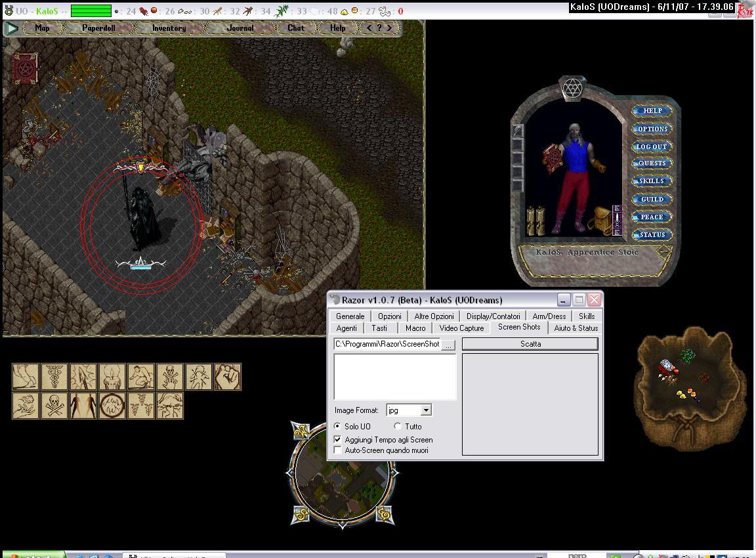Image resolution: width=756 pixels, height=558 pixels.
Task: Click the hexagram virtue emblem on paperdoll
Action: point(573,88)
